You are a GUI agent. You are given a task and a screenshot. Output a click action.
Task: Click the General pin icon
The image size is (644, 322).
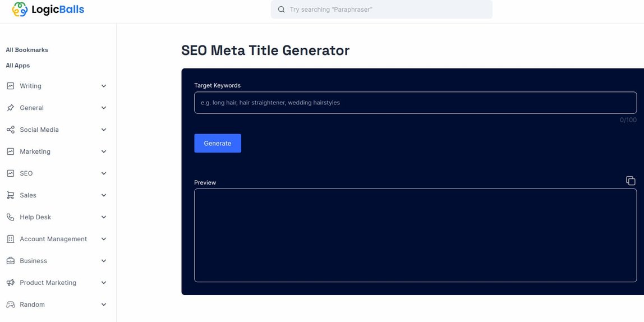point(11,108)
